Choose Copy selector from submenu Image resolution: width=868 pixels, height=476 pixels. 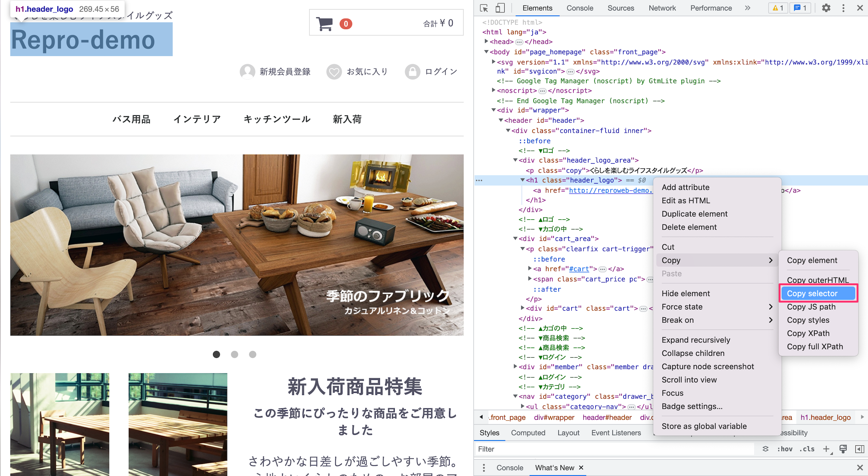click(x=818, y=293)
